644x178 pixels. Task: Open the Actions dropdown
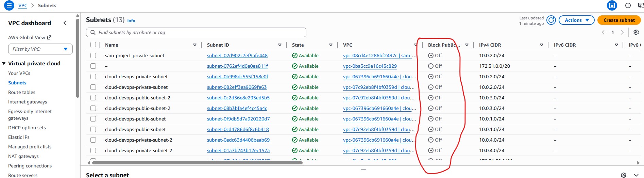[x=576, y=20]
